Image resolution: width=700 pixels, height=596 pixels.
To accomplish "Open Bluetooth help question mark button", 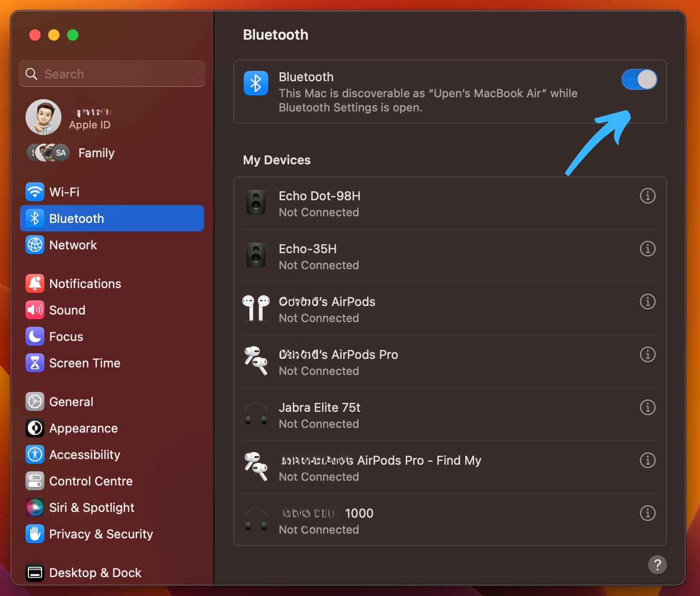I will point(657,564).
